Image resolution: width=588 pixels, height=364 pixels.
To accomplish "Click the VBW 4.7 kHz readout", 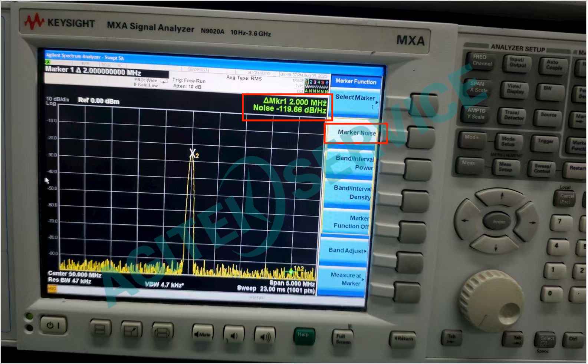I will point(164,285).
